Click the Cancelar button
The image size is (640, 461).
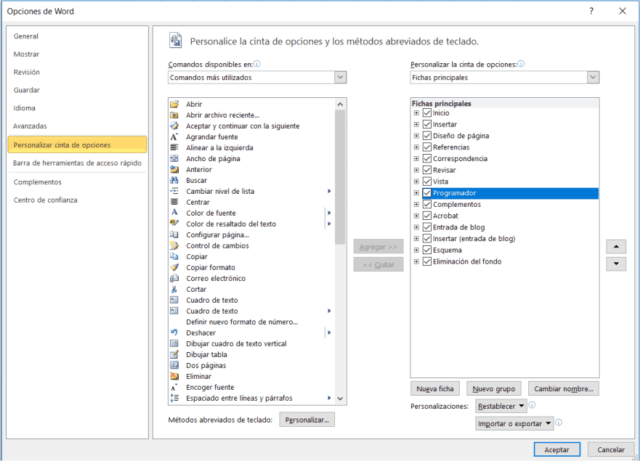point(611,449)
